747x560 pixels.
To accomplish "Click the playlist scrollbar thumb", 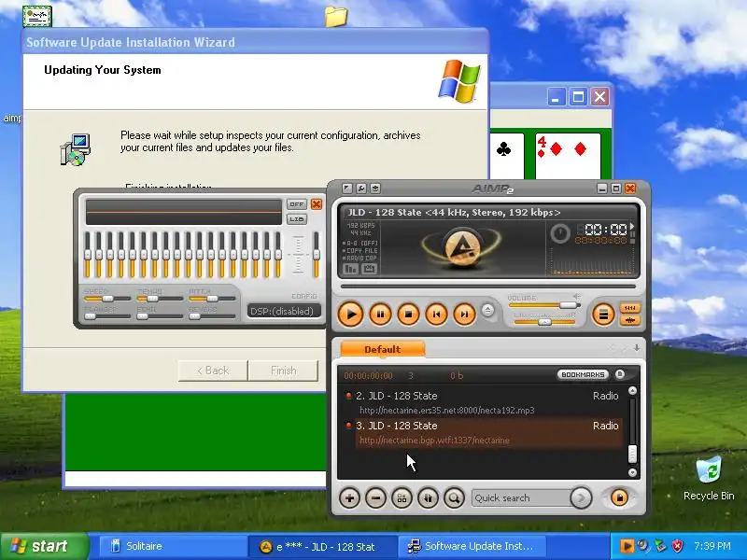I will 633,454.
